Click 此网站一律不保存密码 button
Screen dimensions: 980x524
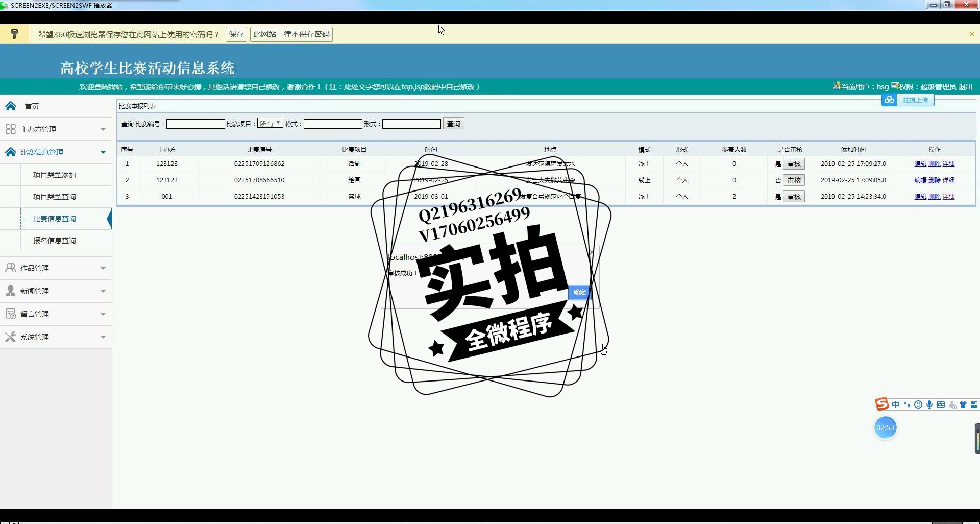[x=291, y=34]
